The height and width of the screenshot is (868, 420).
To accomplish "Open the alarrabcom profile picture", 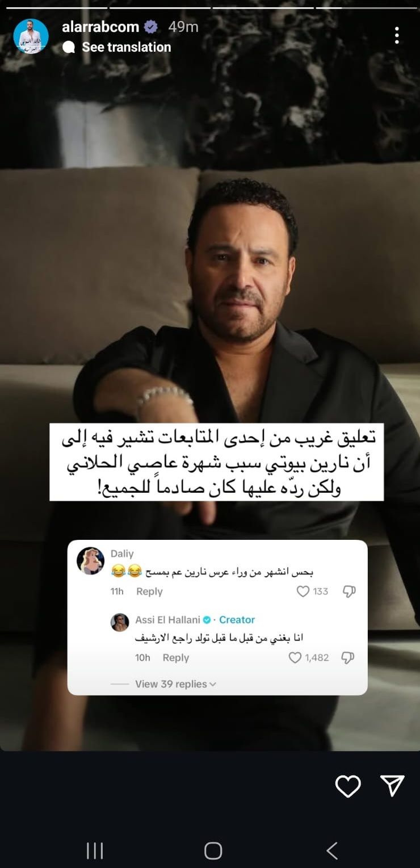I will [31, 36].
